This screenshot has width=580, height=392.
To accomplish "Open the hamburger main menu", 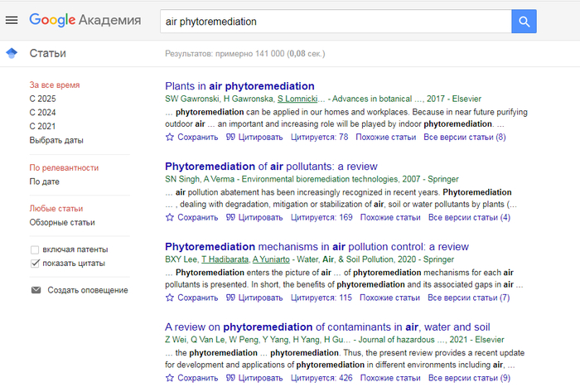I will (x=12, y=20).
